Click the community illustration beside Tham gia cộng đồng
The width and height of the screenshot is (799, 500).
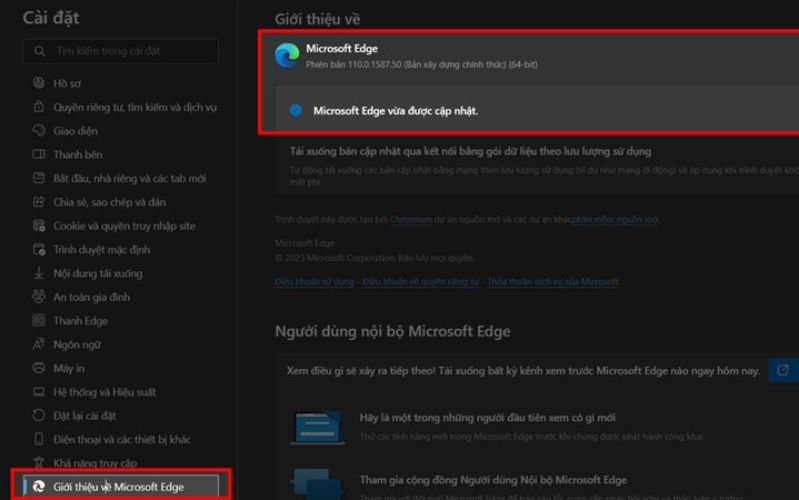click(x=317, y=485)
